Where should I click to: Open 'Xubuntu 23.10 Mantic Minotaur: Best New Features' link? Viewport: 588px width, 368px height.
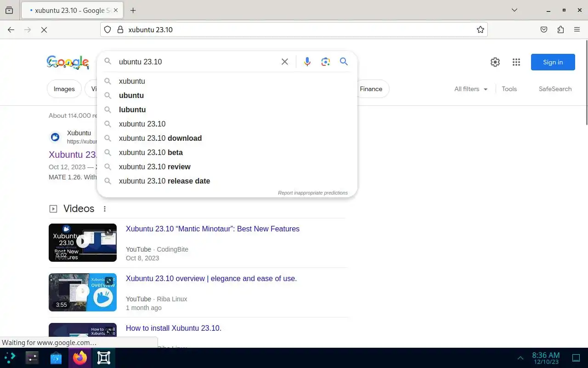[213, 229]
